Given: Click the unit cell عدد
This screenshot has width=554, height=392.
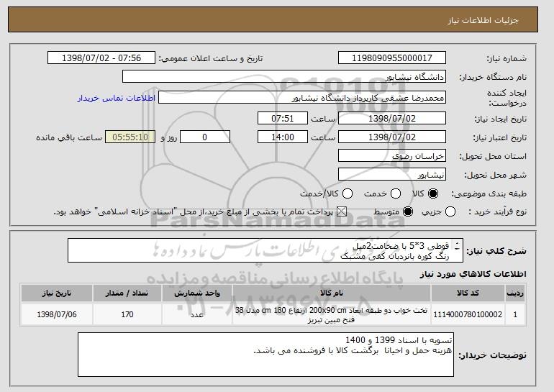Looking at the screenshot, I should (x=197, y=314).
